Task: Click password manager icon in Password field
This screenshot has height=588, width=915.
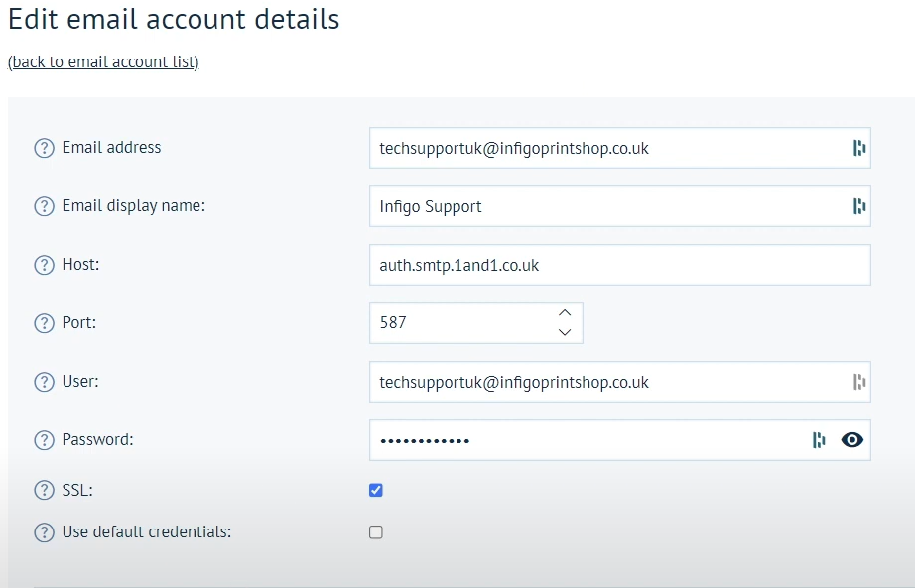Action: pos(819,440)
